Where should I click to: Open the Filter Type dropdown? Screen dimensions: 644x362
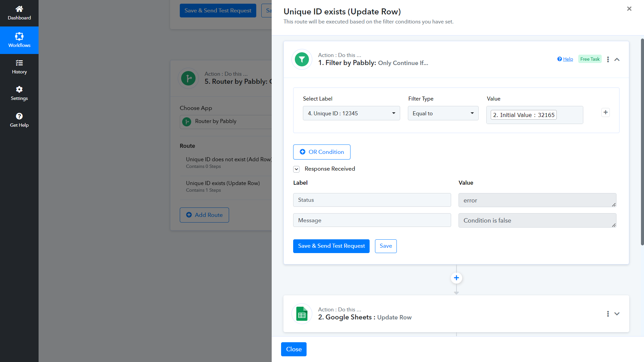click(x=443, y=113)
